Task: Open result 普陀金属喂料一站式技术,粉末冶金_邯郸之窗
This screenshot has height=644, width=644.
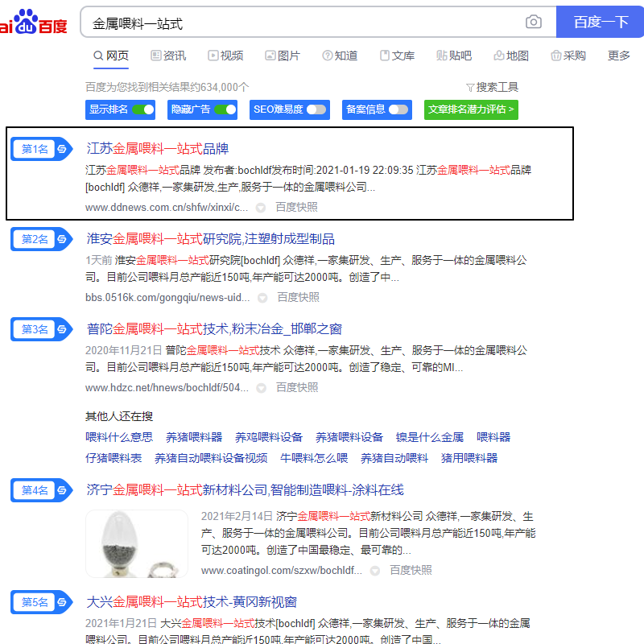Action: [x=214, y=329]
